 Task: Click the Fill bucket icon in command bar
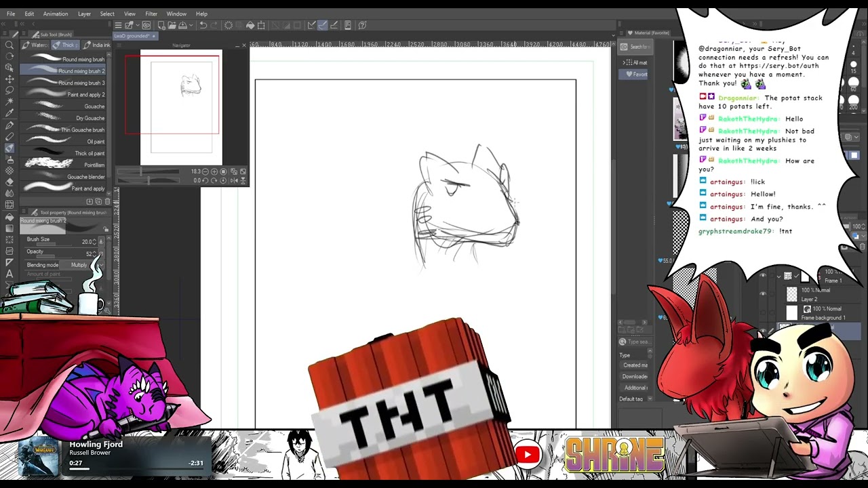click(x=250, y=25)
